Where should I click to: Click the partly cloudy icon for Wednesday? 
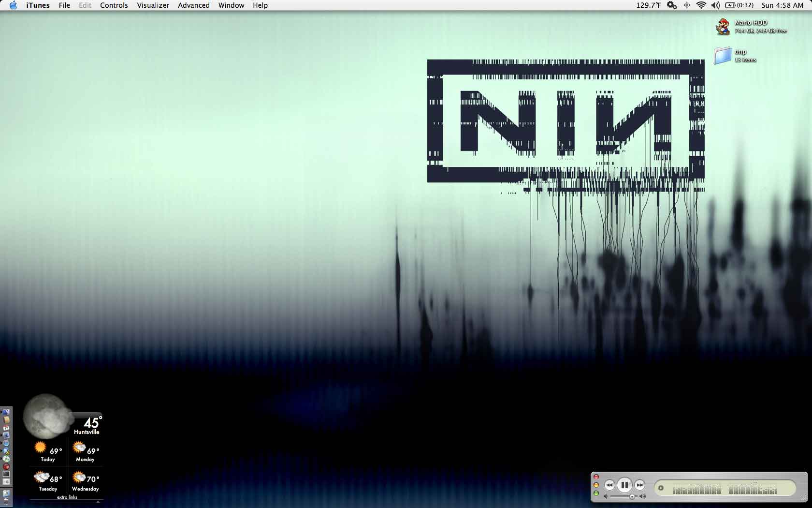click(x=79, y=478)
